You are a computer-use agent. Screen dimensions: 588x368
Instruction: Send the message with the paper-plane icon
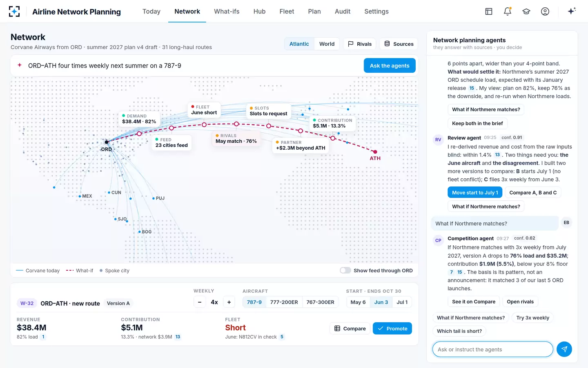coord(564,349)
